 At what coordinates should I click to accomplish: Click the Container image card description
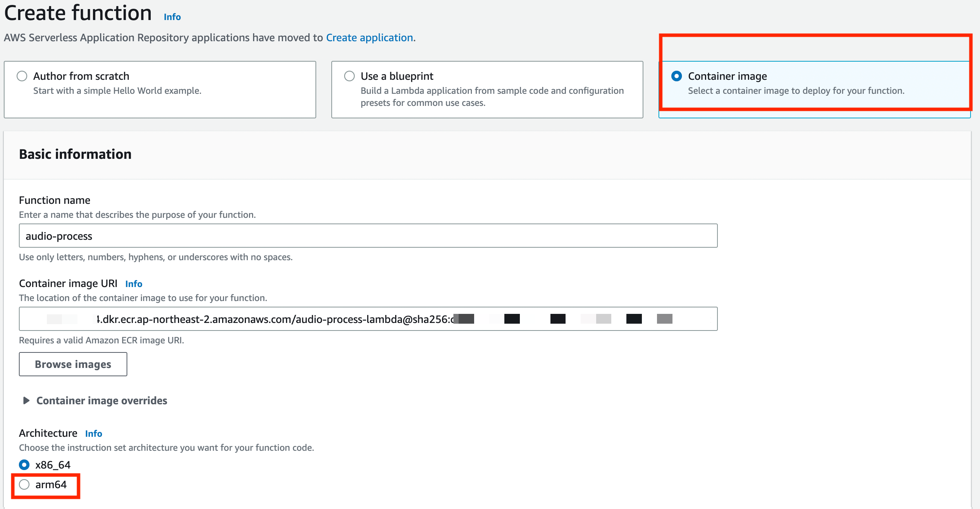(x=796, y=91)
